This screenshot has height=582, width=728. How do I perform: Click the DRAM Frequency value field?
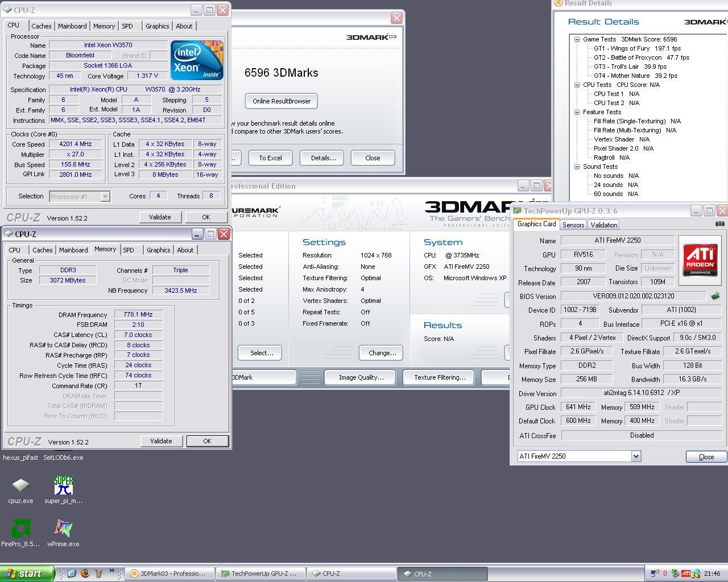pos(138,314)
